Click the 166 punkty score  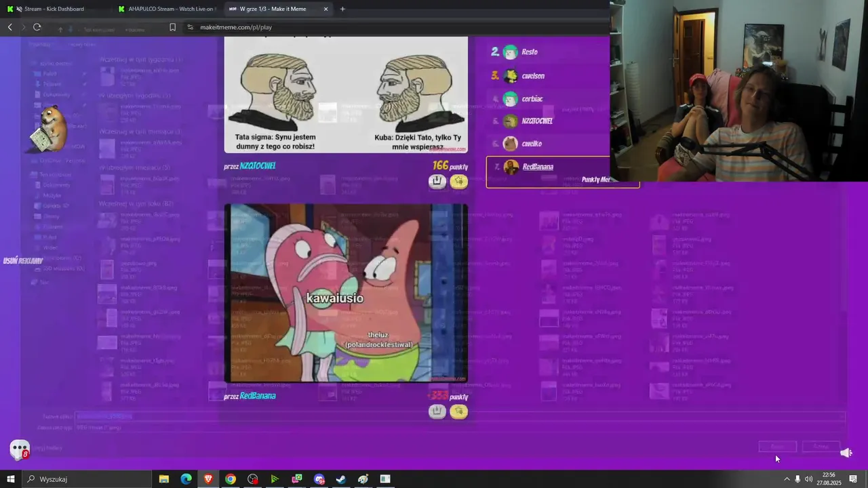[x=450, y=165]
